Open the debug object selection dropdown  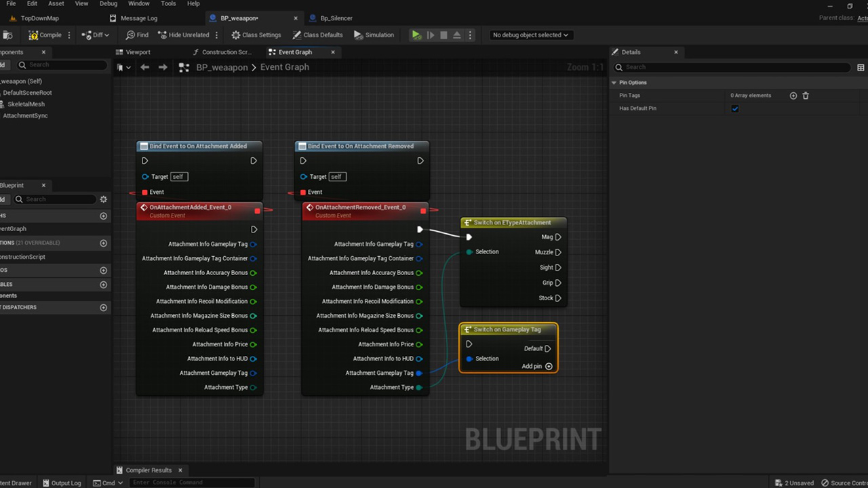click(530, 35)
